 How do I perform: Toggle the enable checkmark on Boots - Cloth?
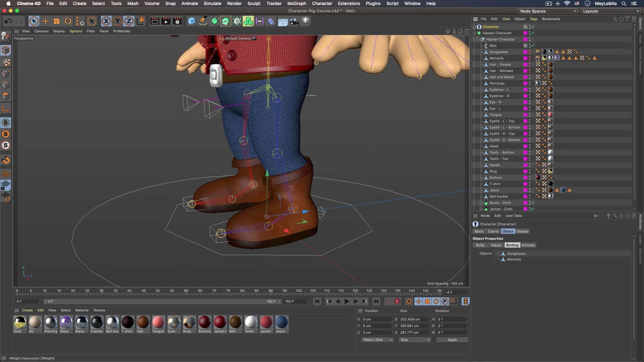(532, 202)
